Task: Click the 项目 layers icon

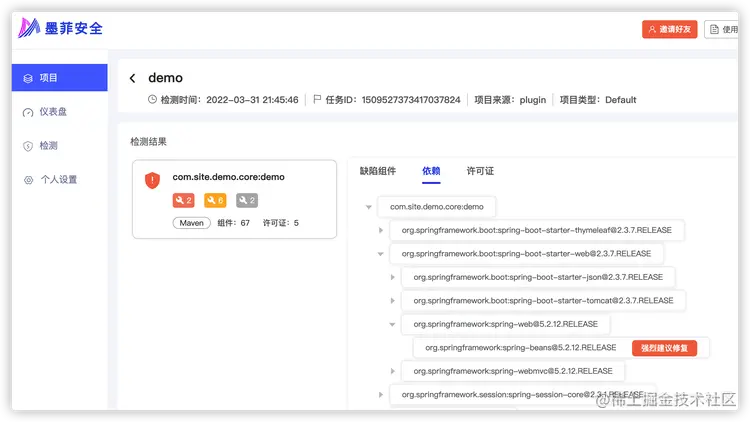Action: click(x=28, y=78)
